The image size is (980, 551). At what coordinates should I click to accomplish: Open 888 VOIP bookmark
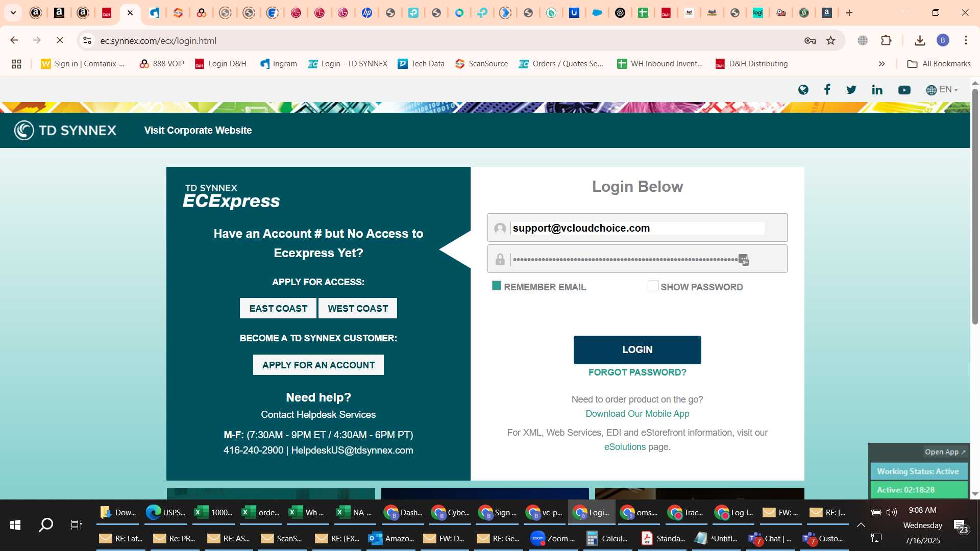[161, 64]
